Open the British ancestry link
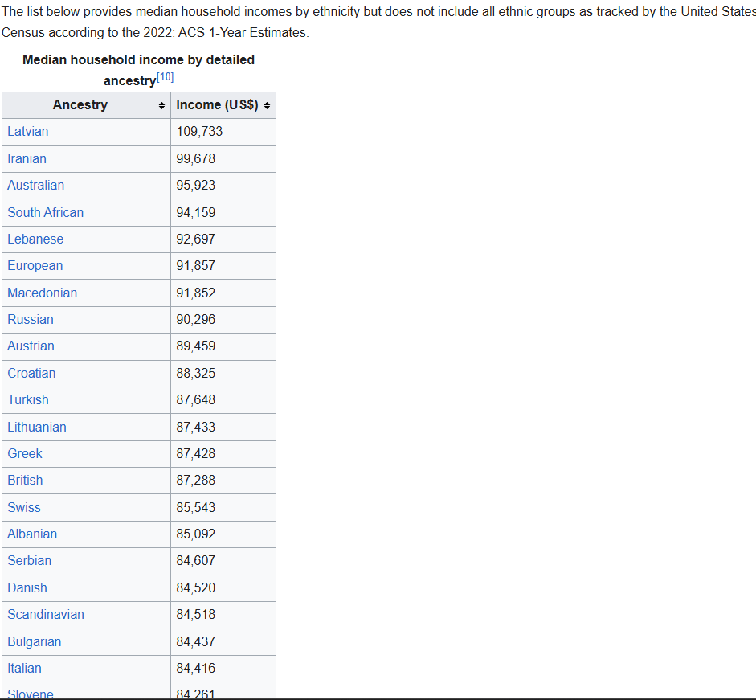 [25, 480]
